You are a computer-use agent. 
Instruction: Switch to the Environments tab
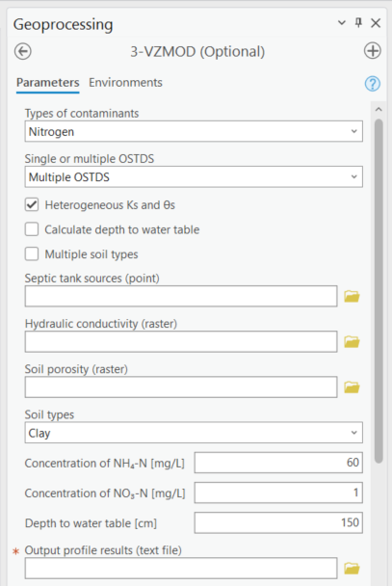pos(125,83)
